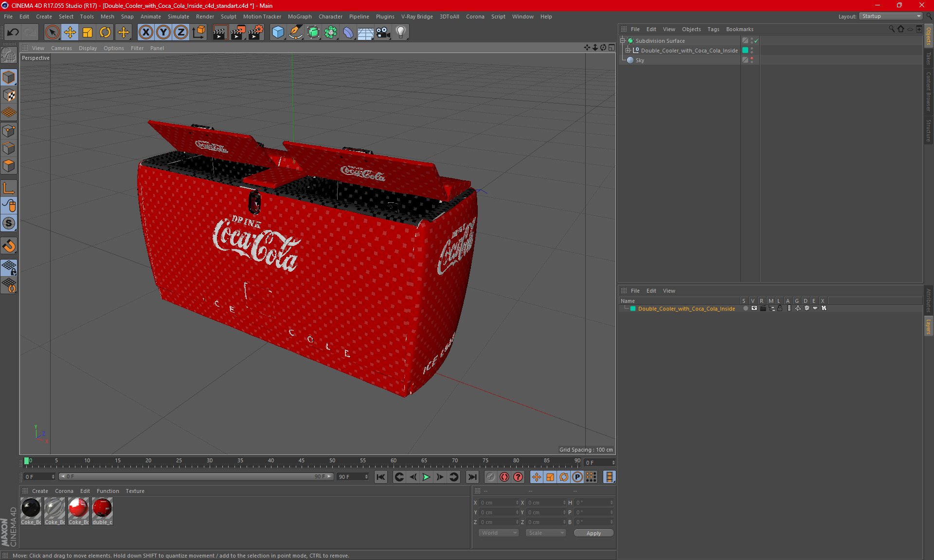Screen dimensions: 934x560
Task: Click the Apply button
Action: [593, 533]
